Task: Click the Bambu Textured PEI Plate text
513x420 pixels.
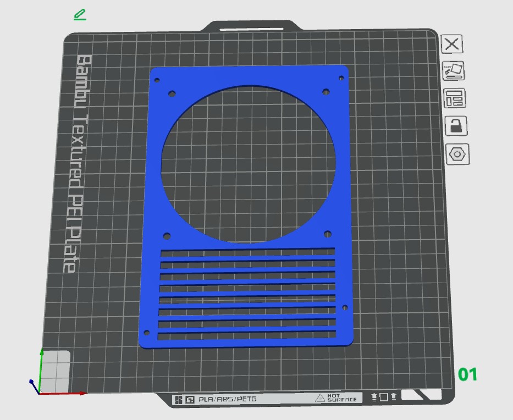Action: pos(77,165)
